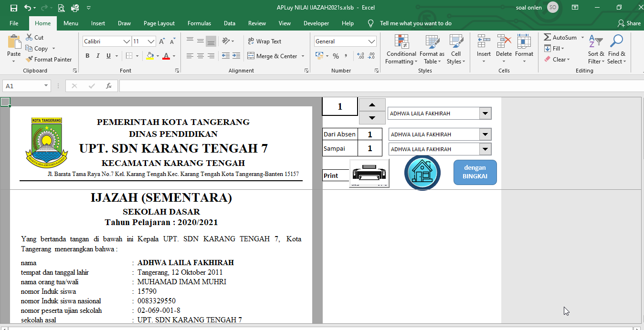Click the dengan BINGKAI button
This screenshot has height=330, width=644.
click(475, 172)
